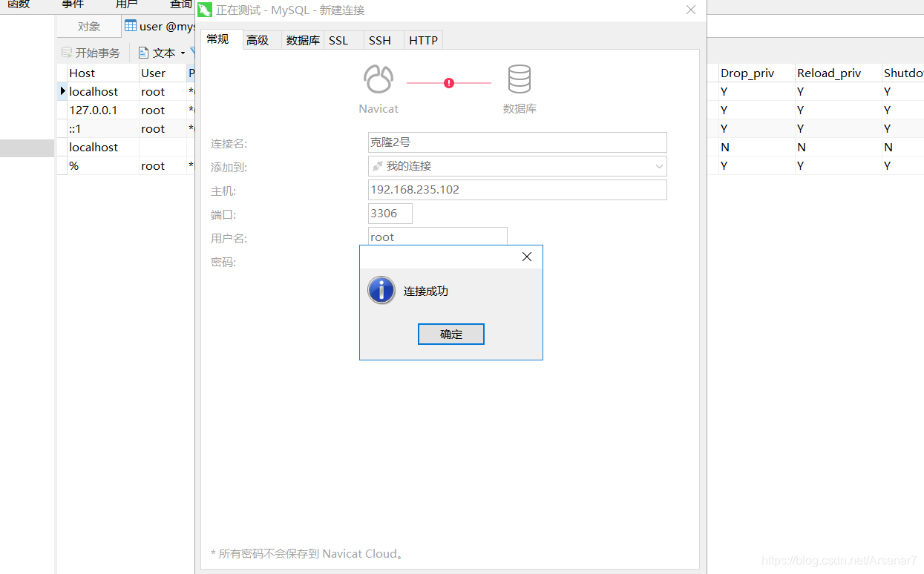924x574 pixels.
Task: Click the root user cell in the % row
Action: 163,165
